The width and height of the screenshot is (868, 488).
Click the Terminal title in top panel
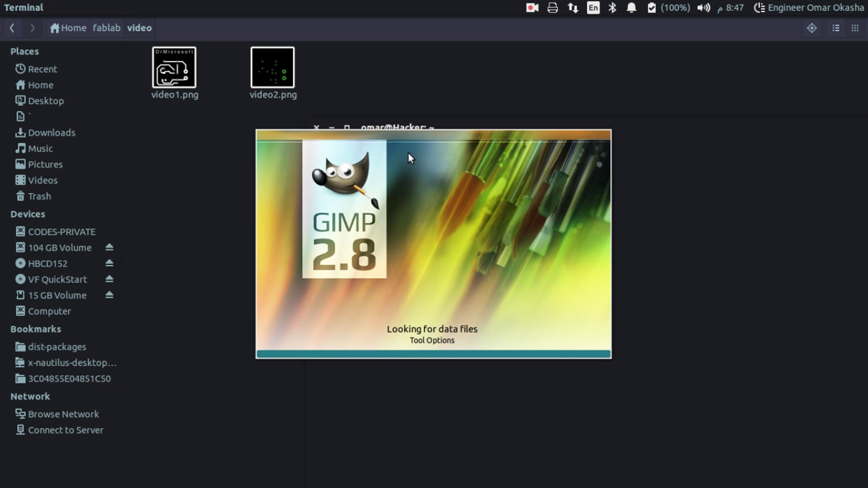tap(24, 8)
